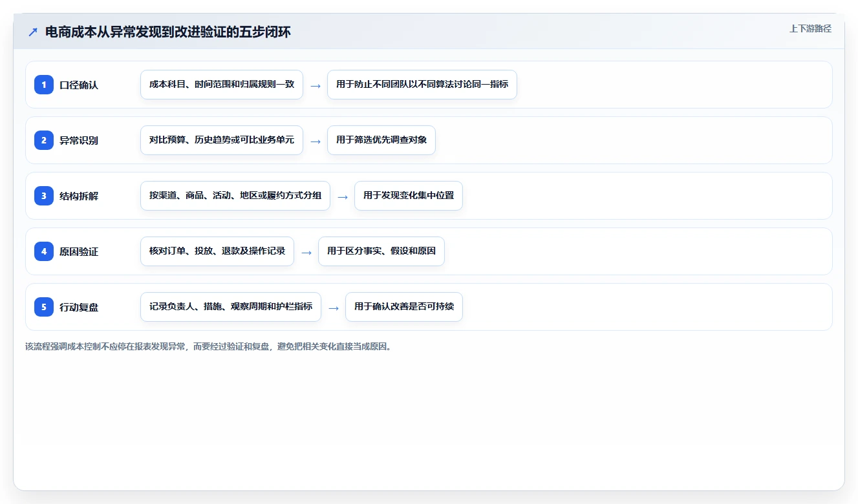Screen dimensions: 858x504
Task: Click the box 记录负责人、措施、观察周期和护栏指标
Action: 231,307
